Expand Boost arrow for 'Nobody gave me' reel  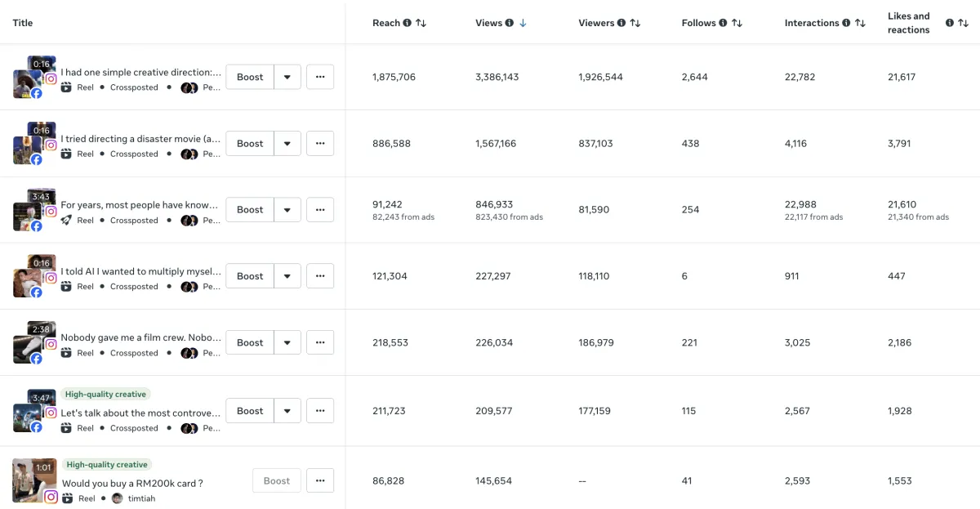[x=287, y=342]
